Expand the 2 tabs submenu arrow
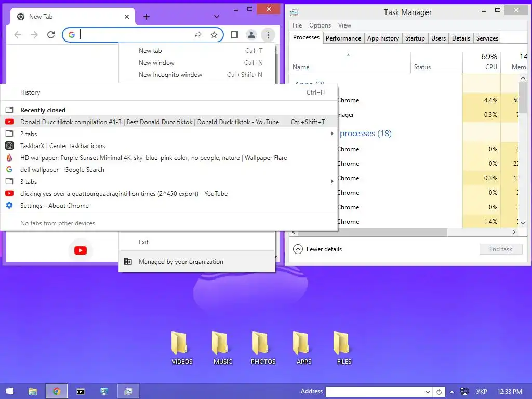This screenshot has height=399, width=532. (x=332, y=134)
